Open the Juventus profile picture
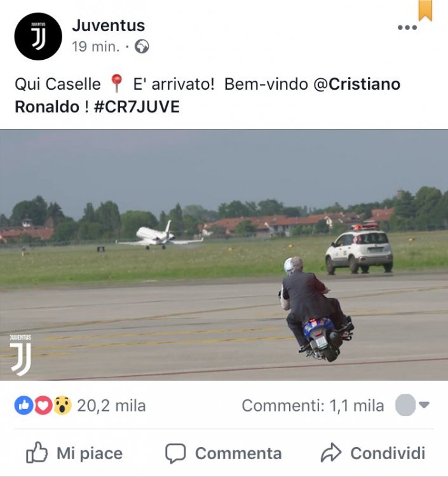 38,36
